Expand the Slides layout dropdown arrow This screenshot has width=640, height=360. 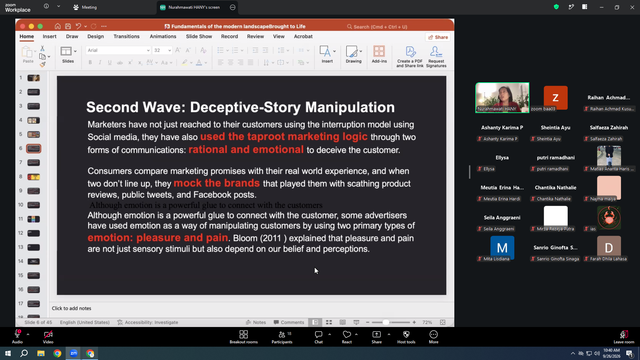point(75,51)
